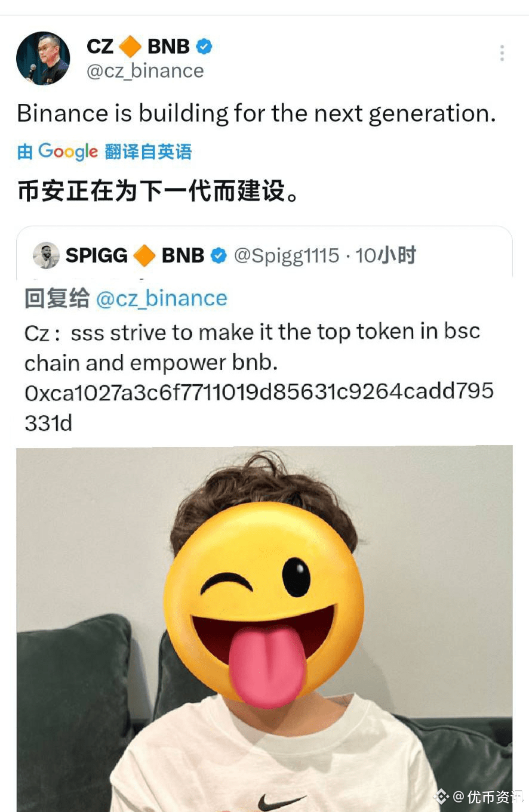Click CZ's profile avatar photo

click(43, 58)
